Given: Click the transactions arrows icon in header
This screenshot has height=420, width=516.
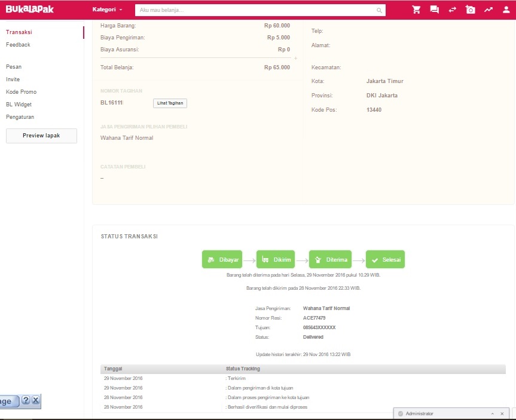Looking at the screenshot, I should [453, 10].
